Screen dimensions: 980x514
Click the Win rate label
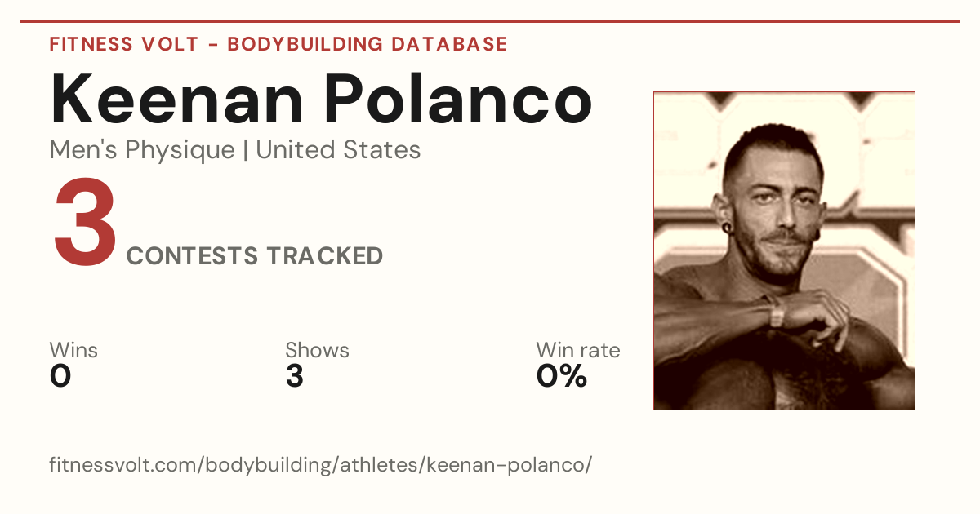[x=578, y=351]
